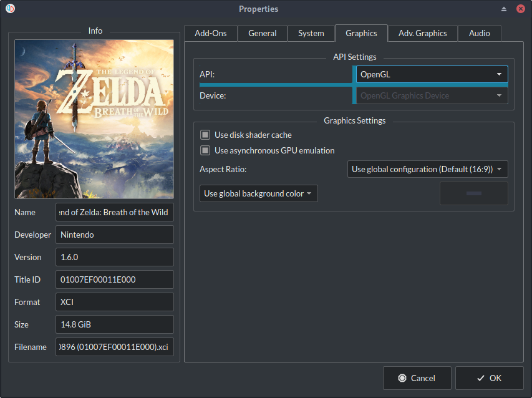Open the General tab
Viewport: 532px width, 398px height.
coord(262,33)
